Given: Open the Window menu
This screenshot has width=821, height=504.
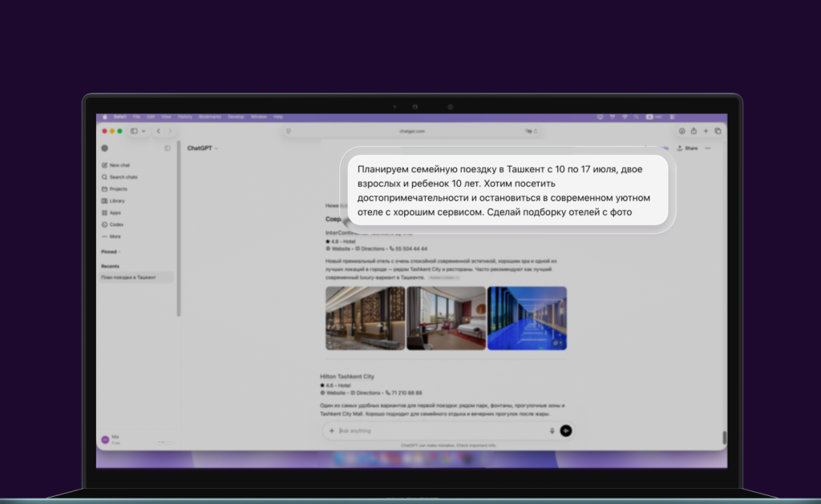Looking at the screenshot, I should (x=259, y=117).
